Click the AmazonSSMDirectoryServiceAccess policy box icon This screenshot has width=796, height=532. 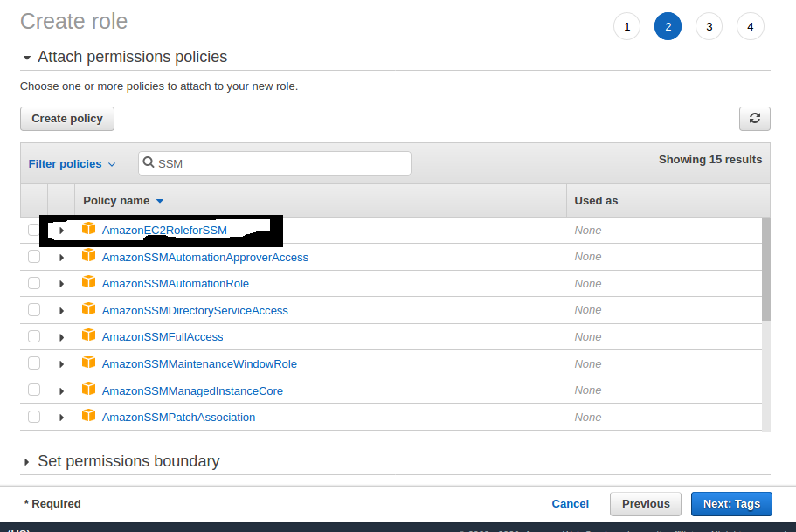pyautogui.click(x=89, y=308)
